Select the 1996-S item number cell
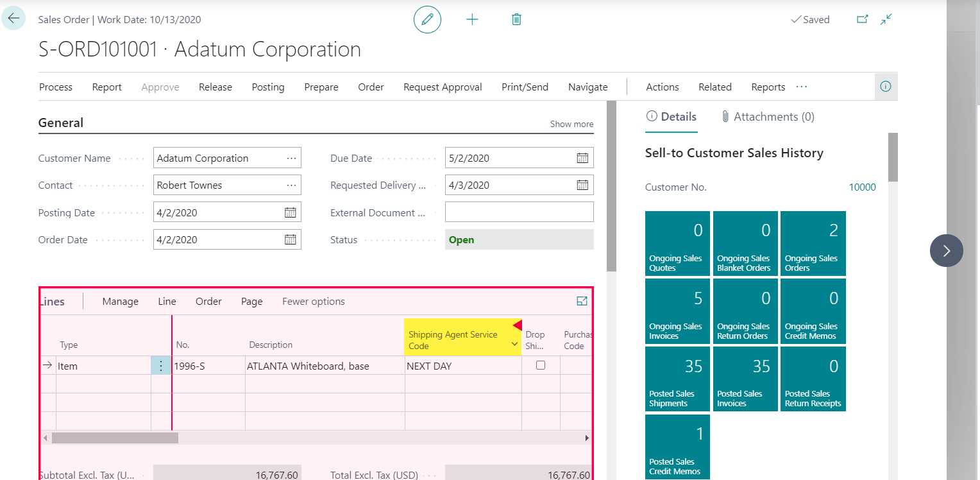 click(208, 366)
